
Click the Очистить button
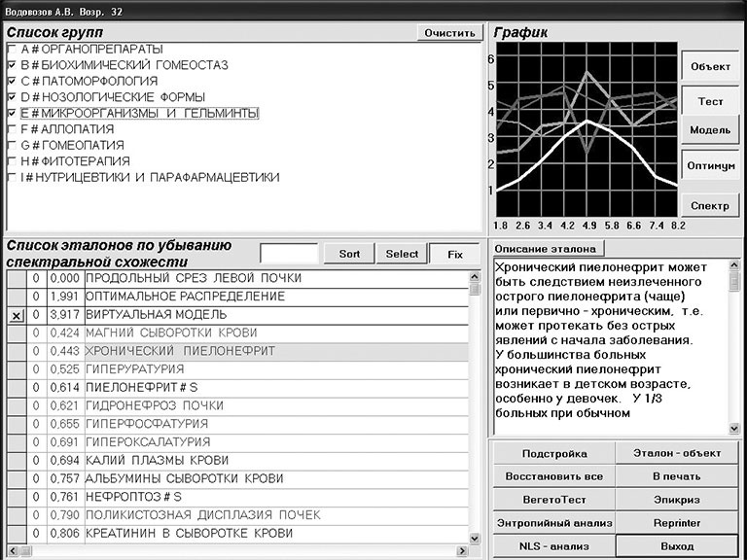450,33
